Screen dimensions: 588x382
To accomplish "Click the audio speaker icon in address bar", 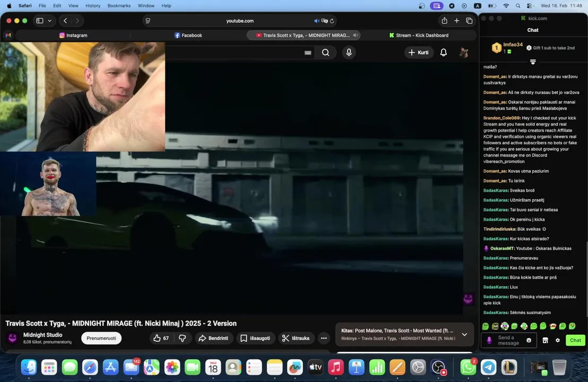I will pos(317,21).
